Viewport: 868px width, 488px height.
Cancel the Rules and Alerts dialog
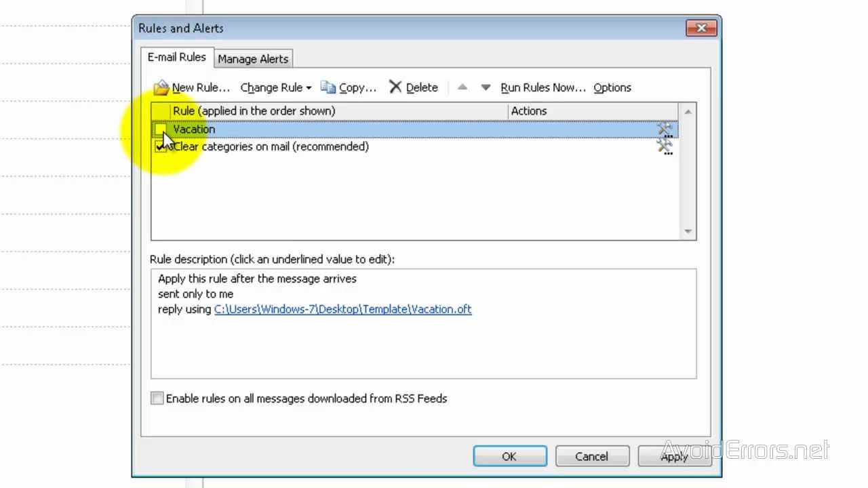tap(591, 456)
